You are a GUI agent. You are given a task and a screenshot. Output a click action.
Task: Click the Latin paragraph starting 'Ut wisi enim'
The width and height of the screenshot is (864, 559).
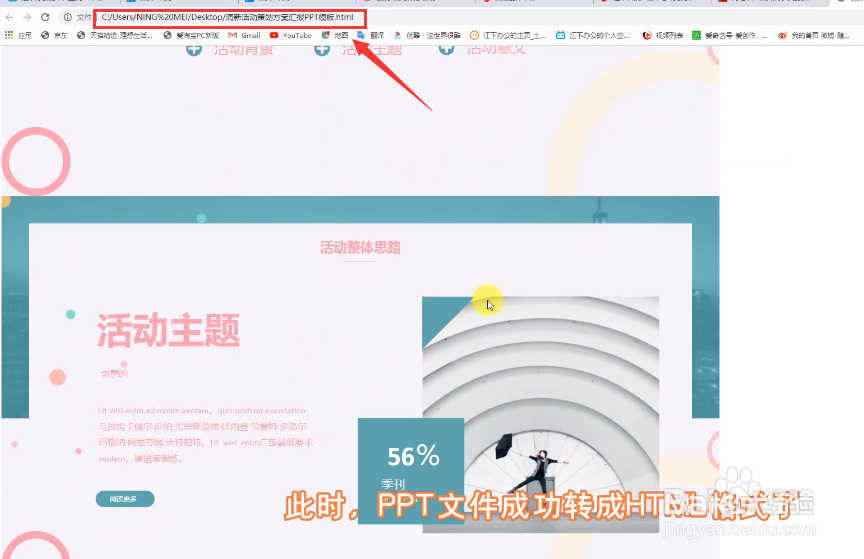206,434
